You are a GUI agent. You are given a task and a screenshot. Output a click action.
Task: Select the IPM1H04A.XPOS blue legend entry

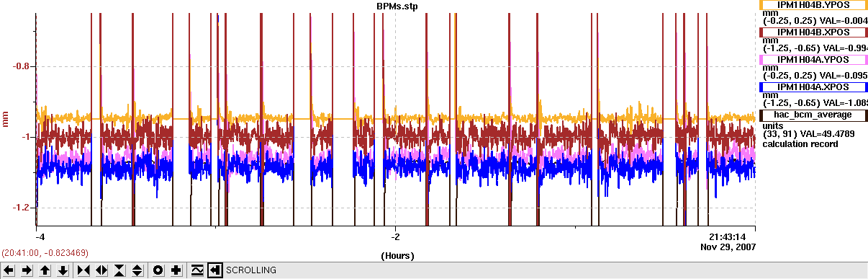[813, 87]
